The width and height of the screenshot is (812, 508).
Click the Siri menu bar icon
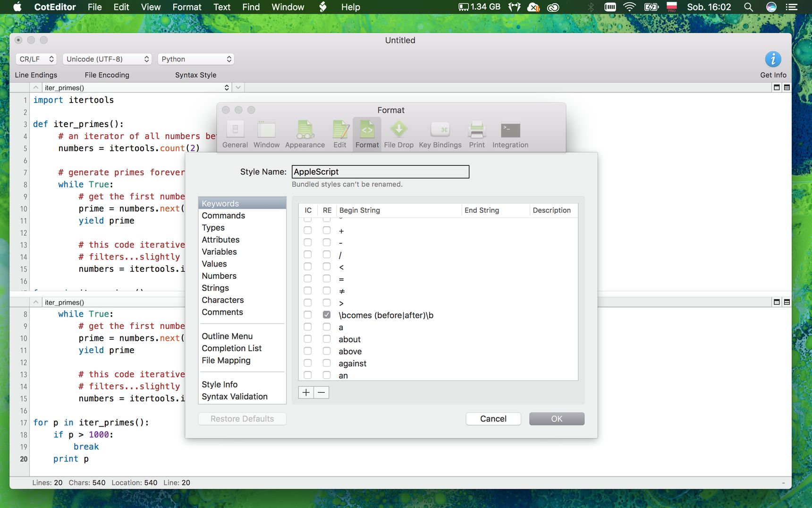[x=771, y=7]
